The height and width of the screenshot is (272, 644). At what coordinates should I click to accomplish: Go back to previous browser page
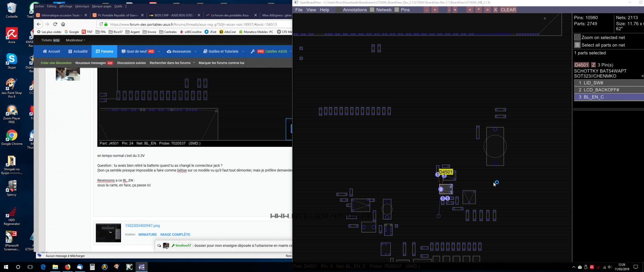(x=39, y=24)
